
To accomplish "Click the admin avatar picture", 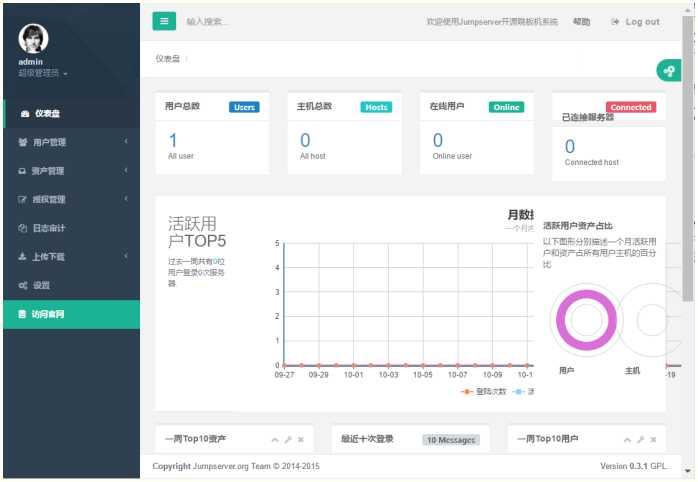I will 33,39.
